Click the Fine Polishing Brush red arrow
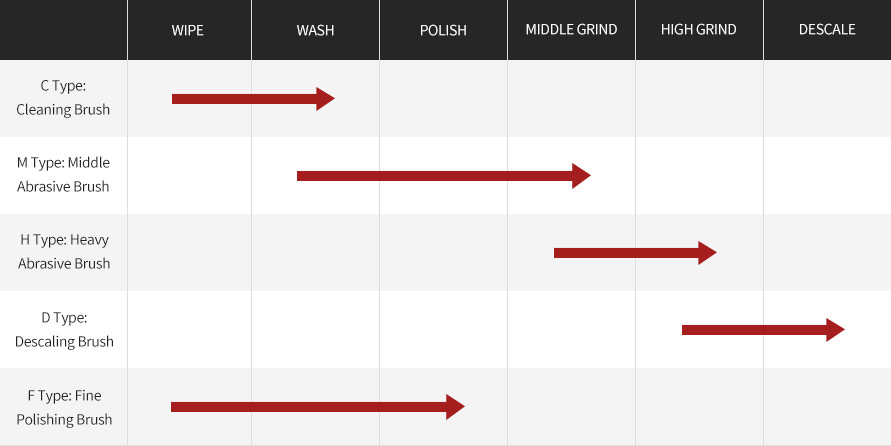Image resolution: width=891 pixels, height=446 pixels. point(316,407)
